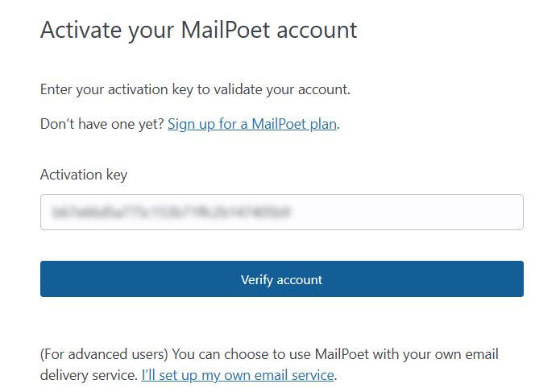Click the word "plan" in the sign-up link
The image size is (560, 392).
[x=321, y=124]
